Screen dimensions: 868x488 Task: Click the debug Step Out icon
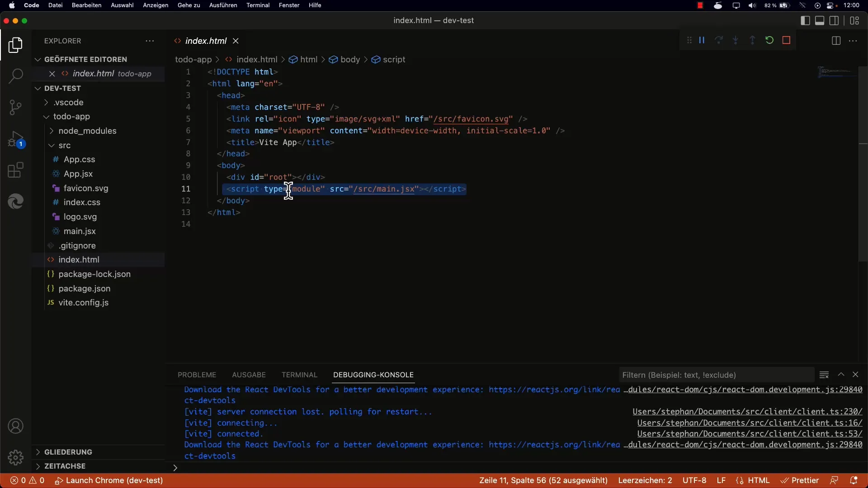752,40
